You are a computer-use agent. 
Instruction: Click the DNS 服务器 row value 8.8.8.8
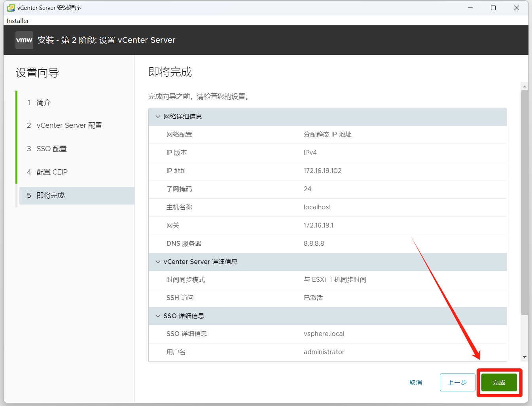click(x=314, y=244)
